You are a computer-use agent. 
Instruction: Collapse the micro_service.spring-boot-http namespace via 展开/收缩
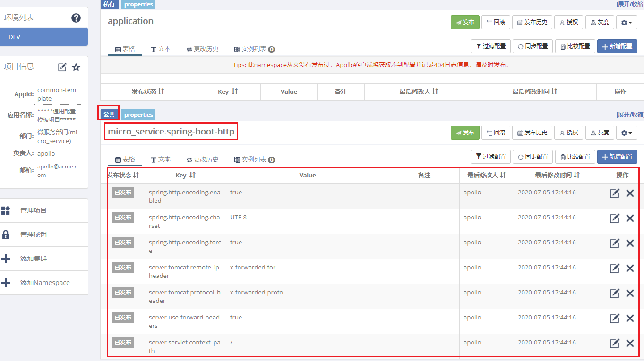click(630, 114)
